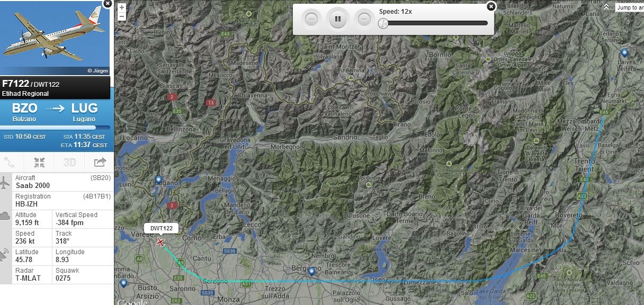This screenshot has width=644, height=305.
Task: Click the Bolzano airport pin marker
Action: click(x=624, y=53)
